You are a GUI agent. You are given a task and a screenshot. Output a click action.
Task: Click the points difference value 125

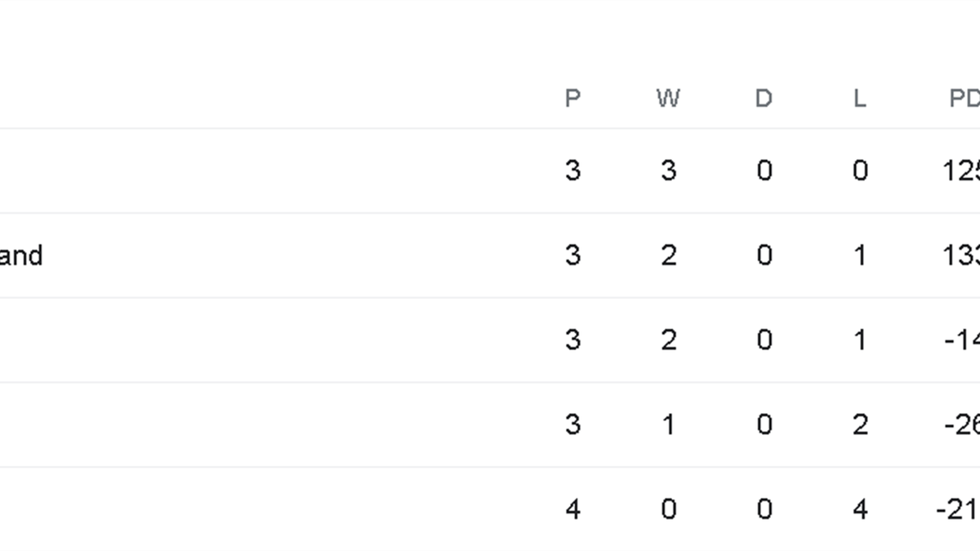[x=960, y=171]
